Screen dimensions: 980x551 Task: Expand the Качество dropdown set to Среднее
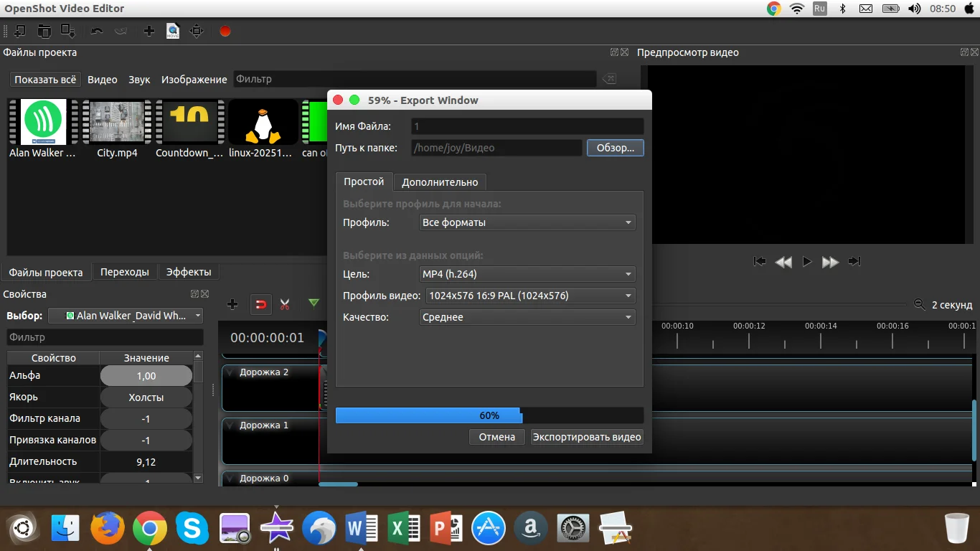click(x=527, y=317)
